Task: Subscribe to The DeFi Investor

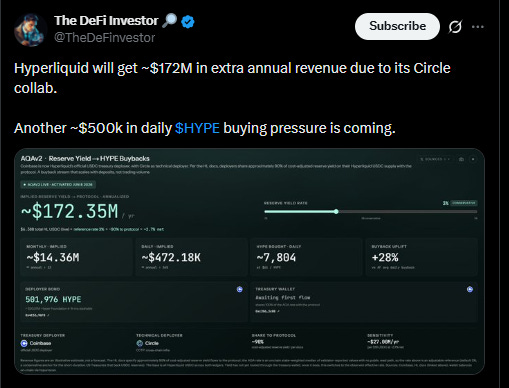Action: click(397, 26)
